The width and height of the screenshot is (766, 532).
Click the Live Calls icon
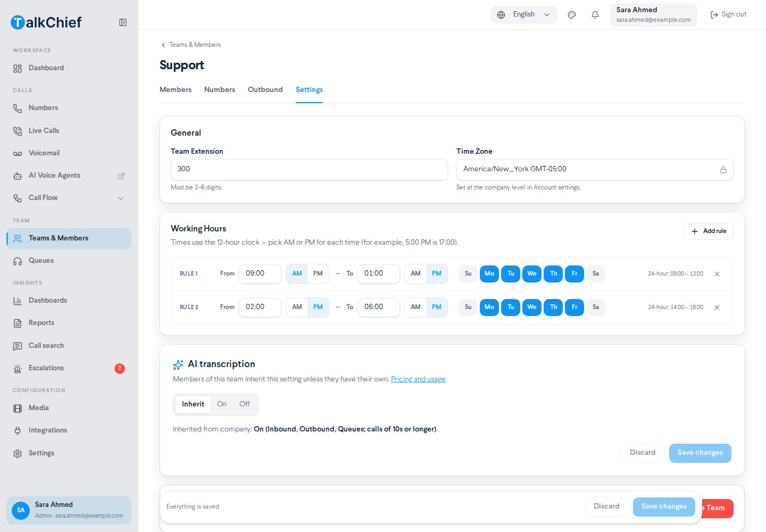coord(18,131)
